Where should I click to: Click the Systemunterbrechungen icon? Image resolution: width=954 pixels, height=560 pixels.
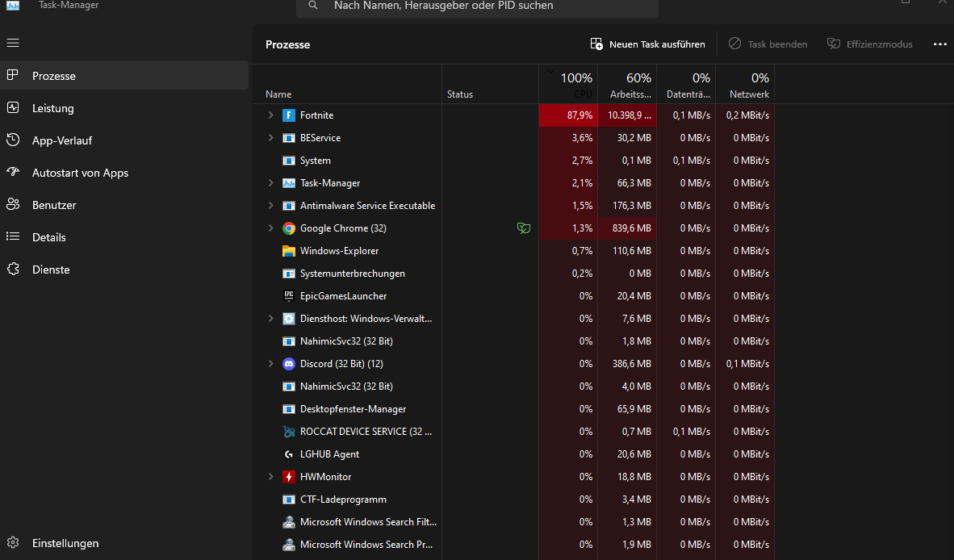tap(289, 274)
